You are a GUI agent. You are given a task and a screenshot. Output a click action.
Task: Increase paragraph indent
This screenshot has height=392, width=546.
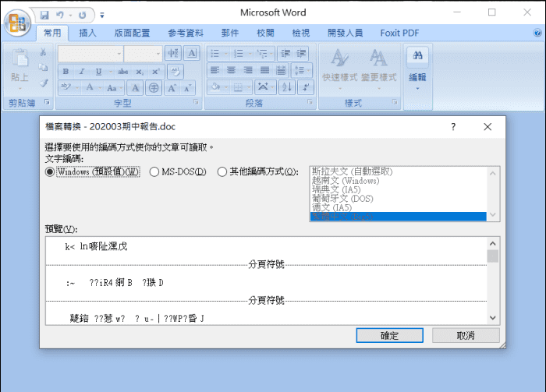(x=301, y=54)
